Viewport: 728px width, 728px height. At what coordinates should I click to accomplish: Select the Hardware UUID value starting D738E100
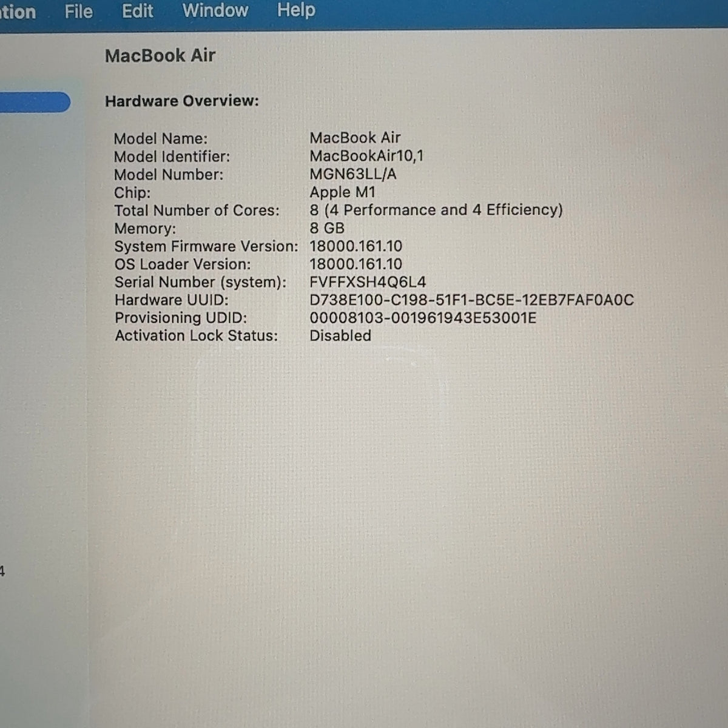tap(472, 300)
